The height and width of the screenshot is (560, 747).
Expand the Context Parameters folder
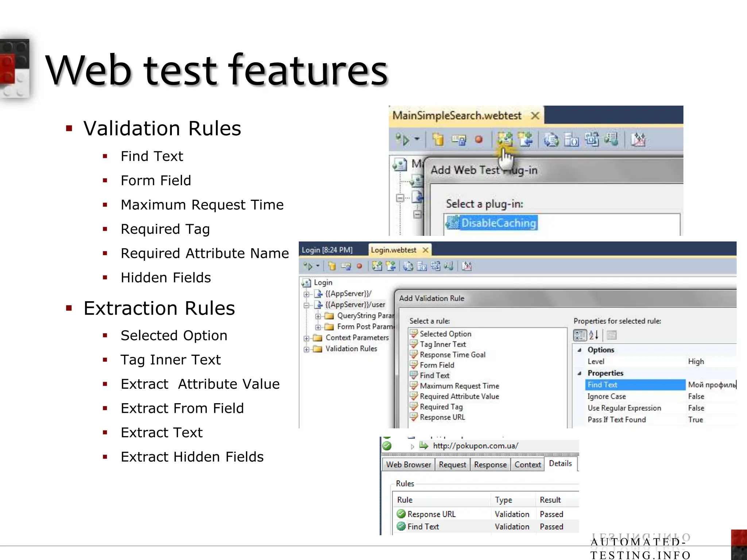(x=306, y=338)
